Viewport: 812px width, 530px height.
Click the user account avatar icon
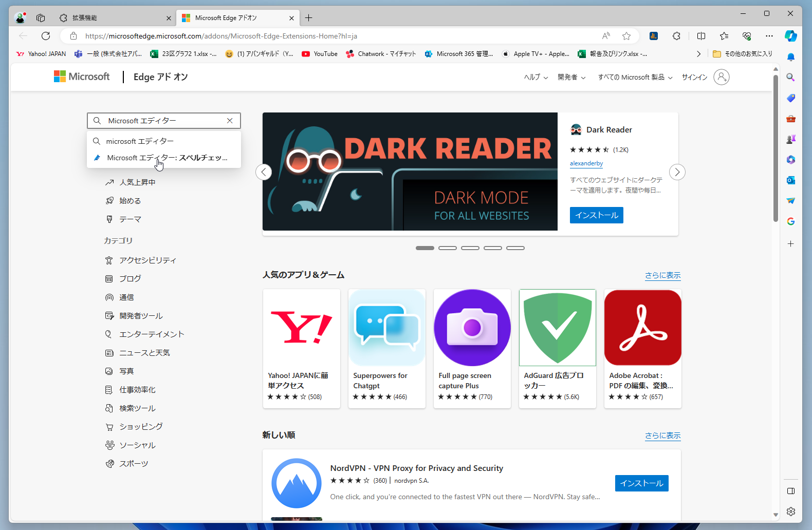click(722, 77)
